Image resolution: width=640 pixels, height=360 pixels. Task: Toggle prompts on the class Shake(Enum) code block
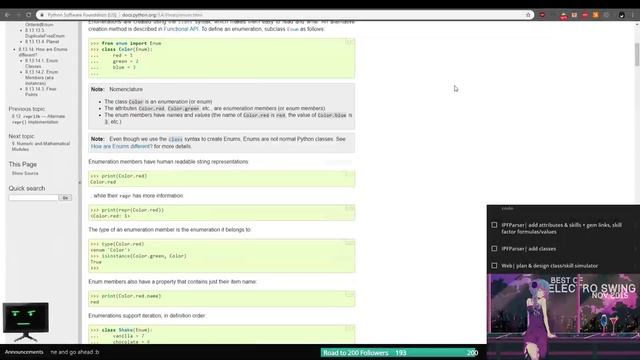tap(349, 328)
